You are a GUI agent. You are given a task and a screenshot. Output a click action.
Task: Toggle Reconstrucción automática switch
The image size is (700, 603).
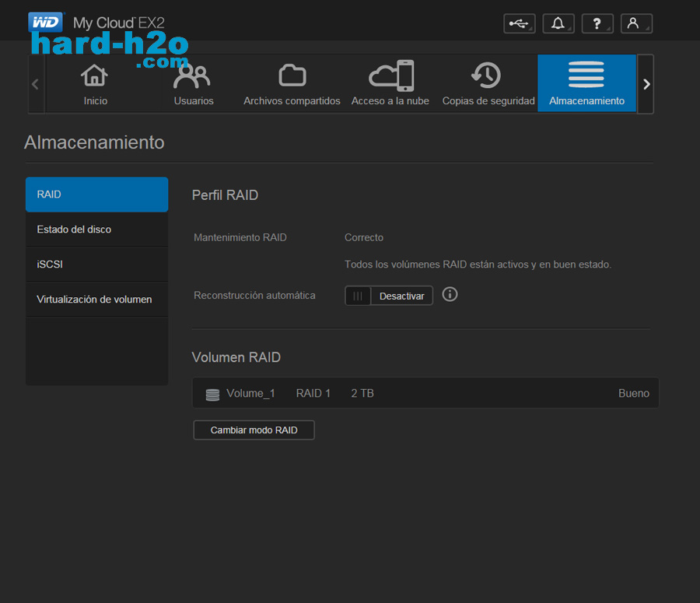[x=388, y=296]
